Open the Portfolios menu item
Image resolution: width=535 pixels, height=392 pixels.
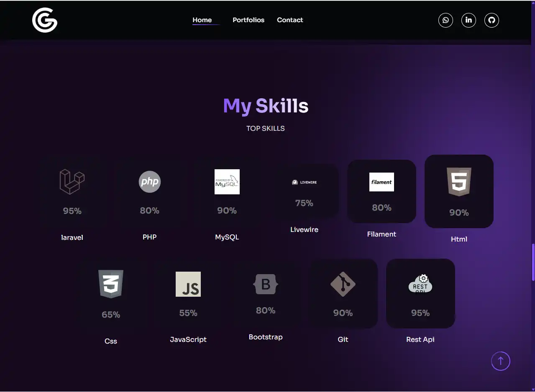point(248,20)
